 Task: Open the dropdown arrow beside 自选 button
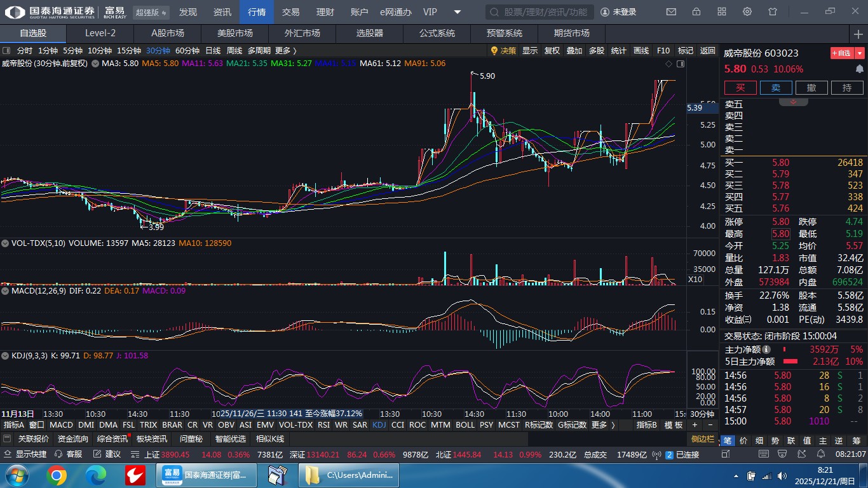coord(860,53)
